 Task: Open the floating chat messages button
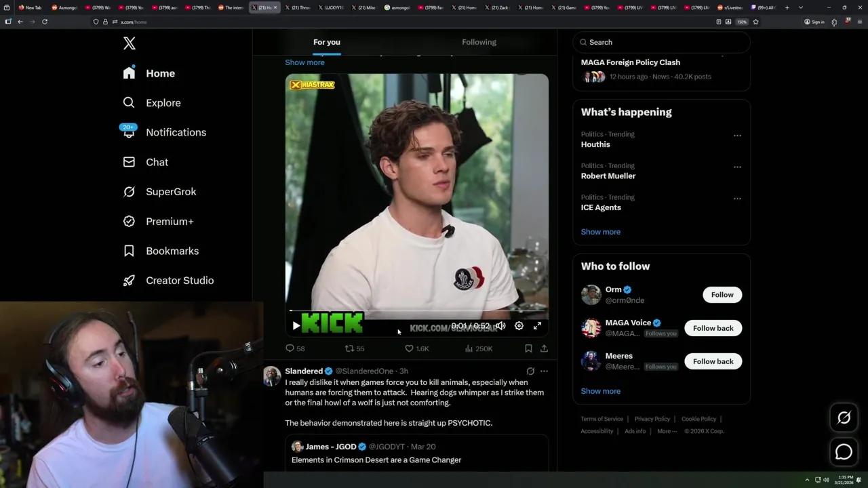(x=844, y=451)
